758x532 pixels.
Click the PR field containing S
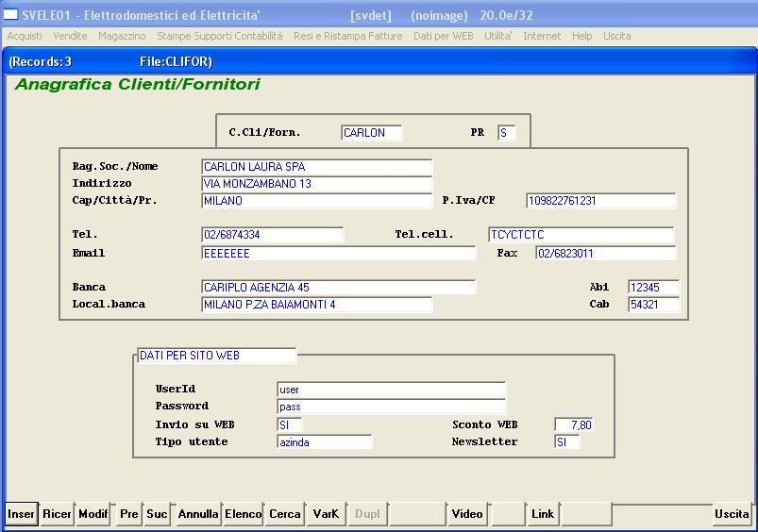coord(507,133)
